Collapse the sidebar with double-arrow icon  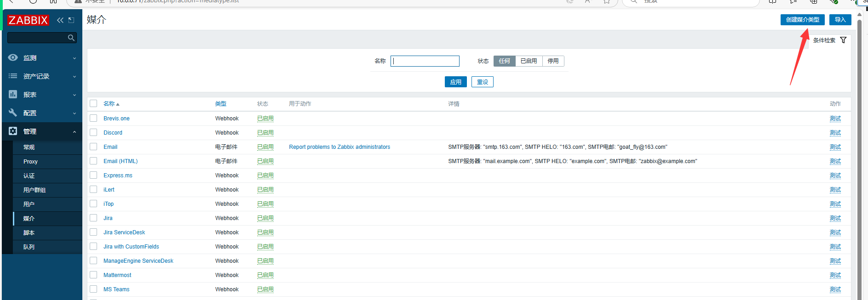(x=60, y=20)
